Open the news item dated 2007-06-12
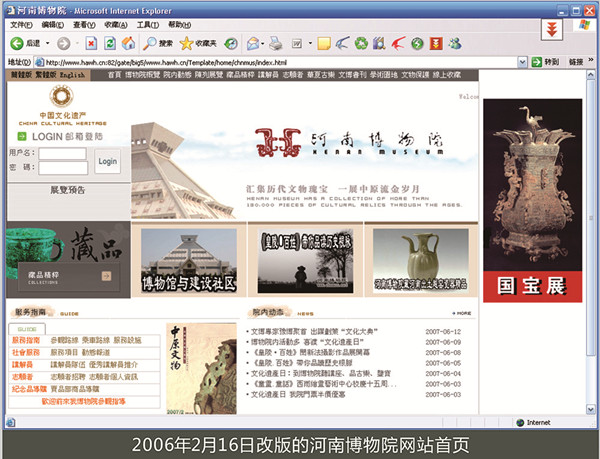 coord(314,332)
